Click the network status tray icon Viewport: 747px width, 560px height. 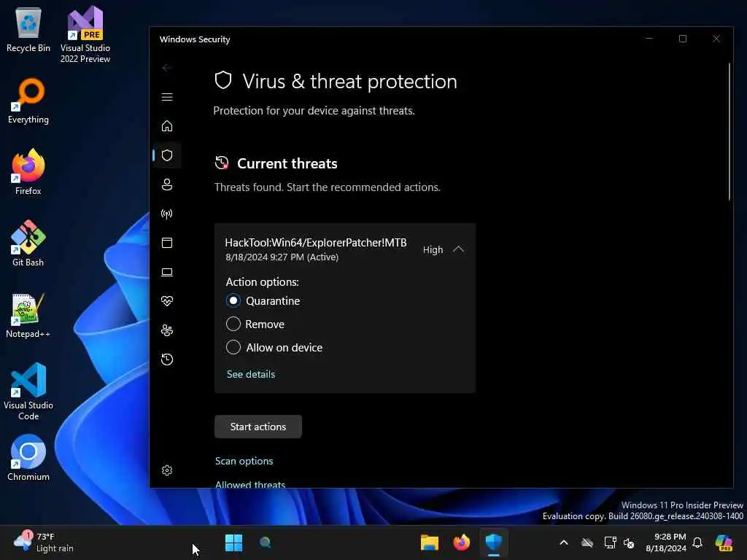[609, 542]
